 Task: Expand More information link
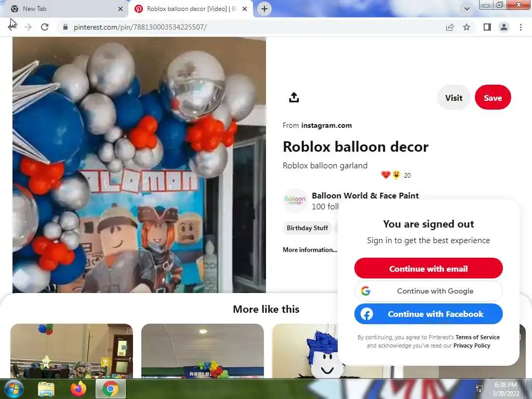310,250
